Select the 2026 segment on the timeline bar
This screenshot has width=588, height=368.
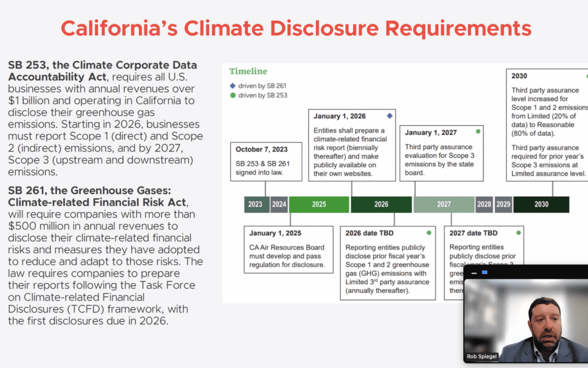381,204
